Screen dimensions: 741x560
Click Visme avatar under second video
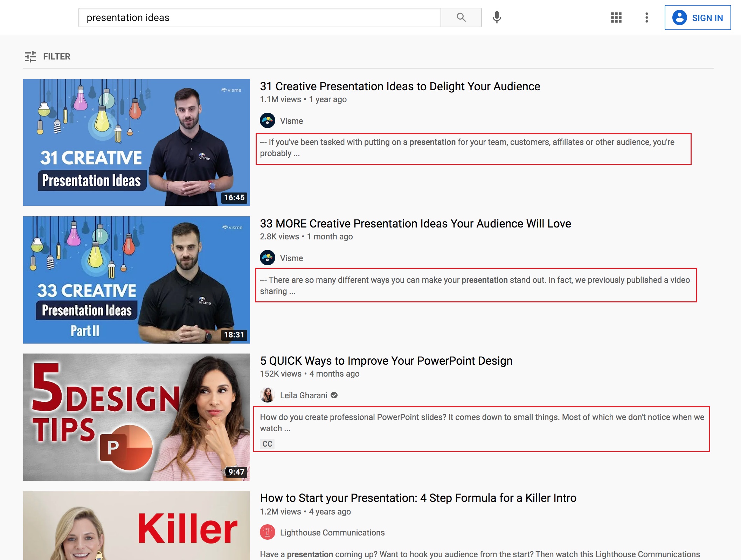[x=268, y=258]
